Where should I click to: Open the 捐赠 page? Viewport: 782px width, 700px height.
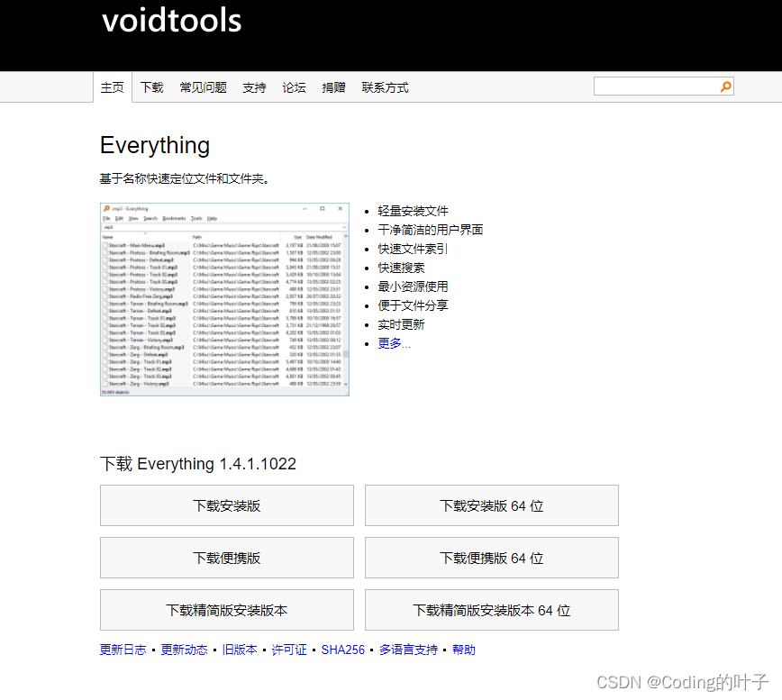pos(333,86)
